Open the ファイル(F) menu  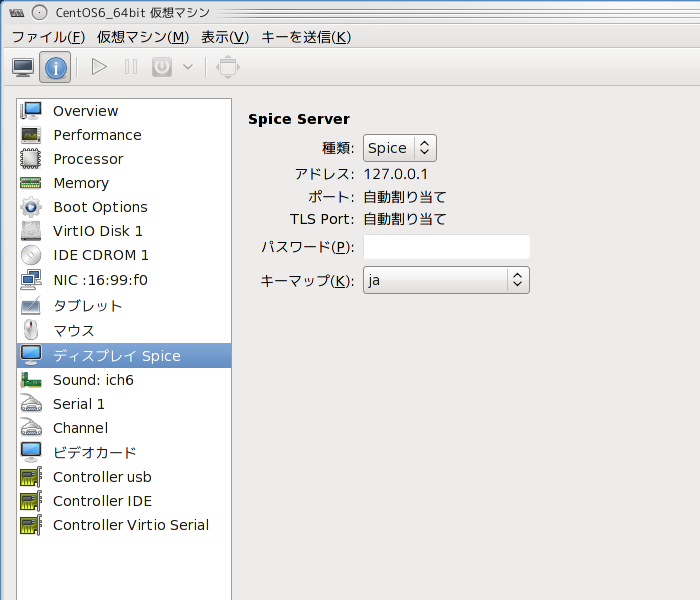pos(48,37)
